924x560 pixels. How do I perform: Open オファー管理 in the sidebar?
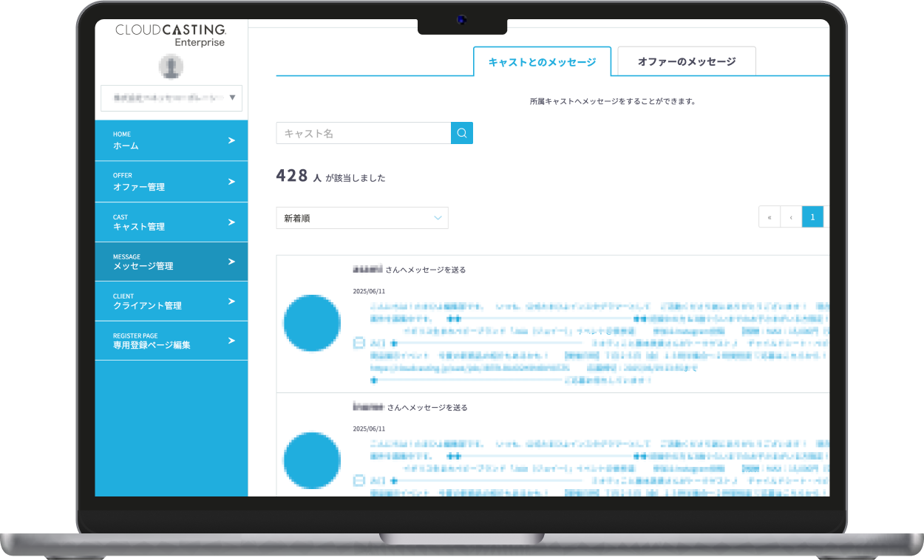pyautogui.click(x=171, y=182)
